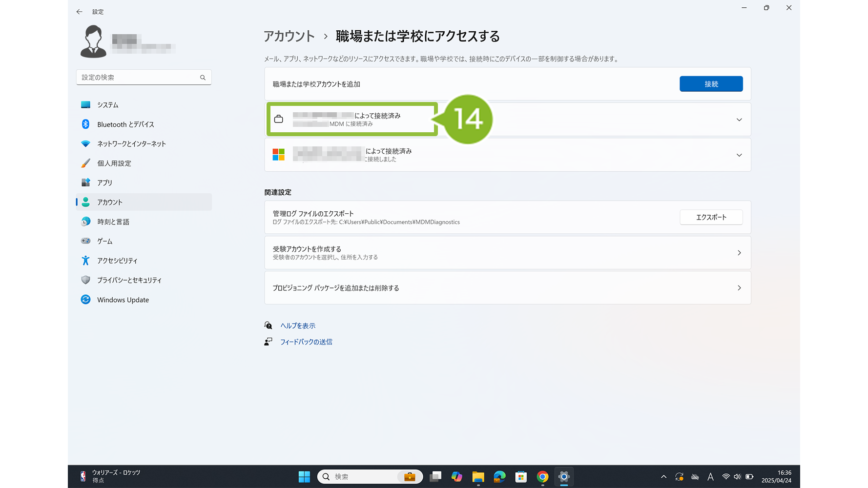The image size is (868, 488).
Task: Click the IME A input indicator
Action: click(710, 477)
